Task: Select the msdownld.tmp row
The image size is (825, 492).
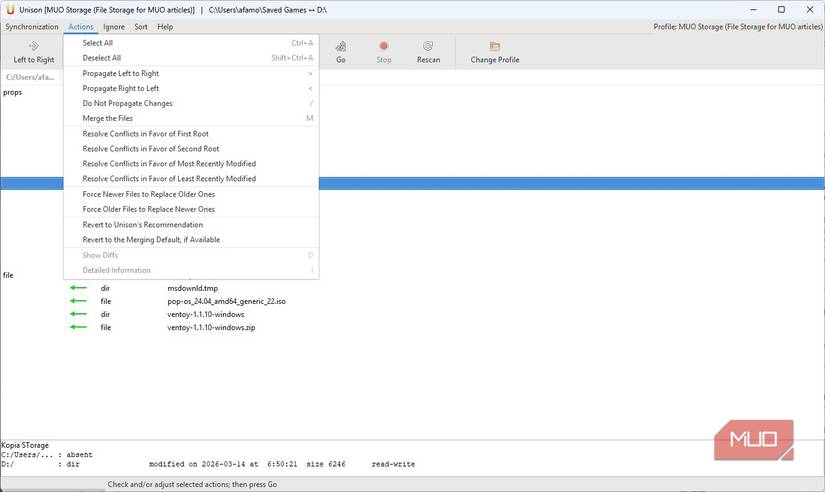Action: pos(412,288)
